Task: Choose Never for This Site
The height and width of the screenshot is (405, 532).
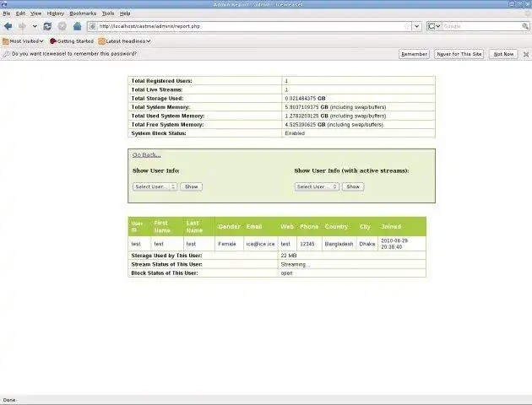Action: [459, 54]
